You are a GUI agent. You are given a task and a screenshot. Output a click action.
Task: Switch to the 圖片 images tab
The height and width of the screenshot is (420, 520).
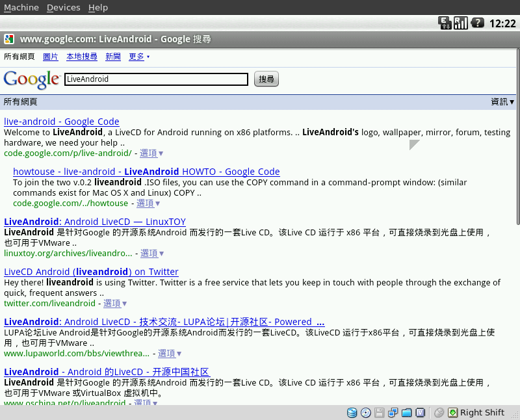(51, 57)
